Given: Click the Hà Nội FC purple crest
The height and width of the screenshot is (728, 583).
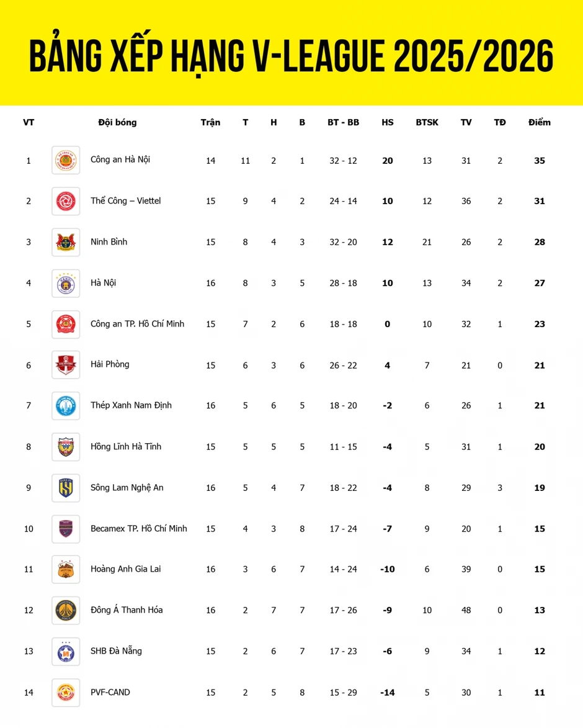Looking at the screenshot, I should [66, 283].
